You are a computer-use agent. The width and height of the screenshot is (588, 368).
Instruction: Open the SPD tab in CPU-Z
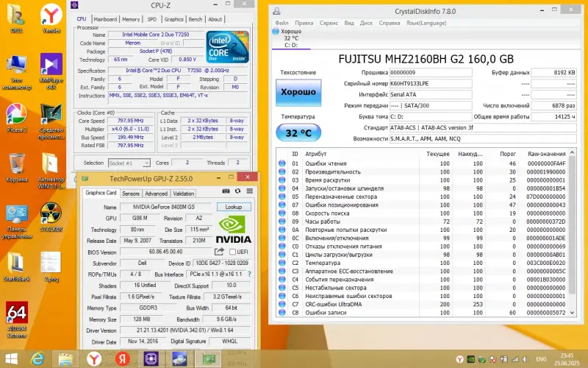click(152, 19)
